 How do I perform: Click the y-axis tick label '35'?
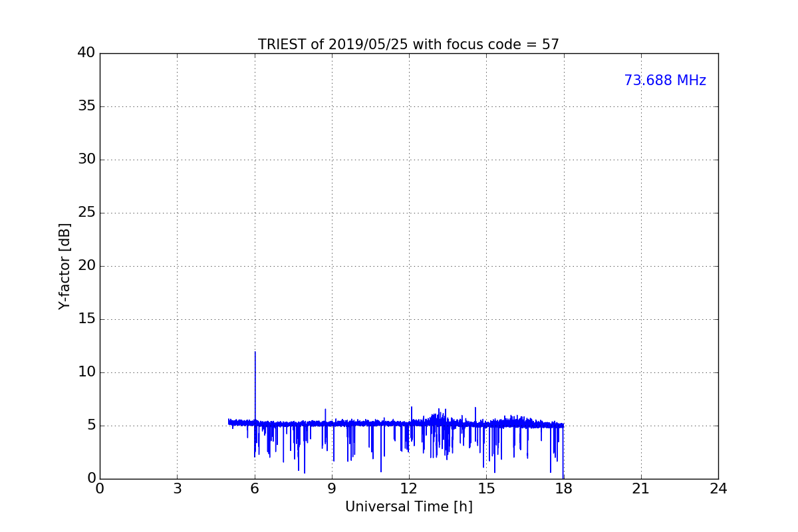click(x=86, y=106)
